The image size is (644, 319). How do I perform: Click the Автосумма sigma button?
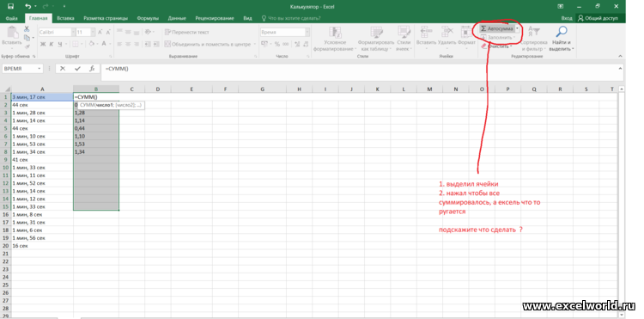(x=496, y=28)
